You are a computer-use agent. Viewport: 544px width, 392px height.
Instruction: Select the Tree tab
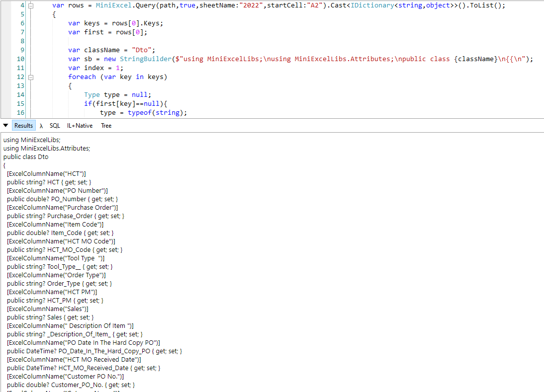pyautogui.click(x=106, y=125)
